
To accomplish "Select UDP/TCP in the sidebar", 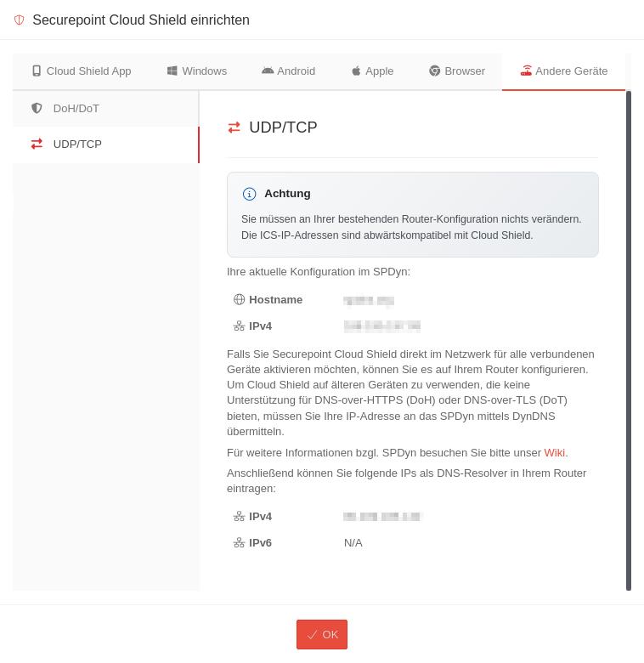I will click(77, 144).
